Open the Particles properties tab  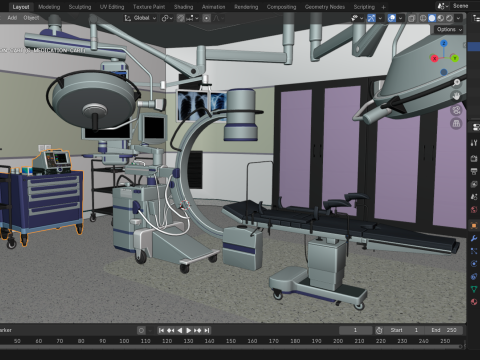(x=474, y=251)
